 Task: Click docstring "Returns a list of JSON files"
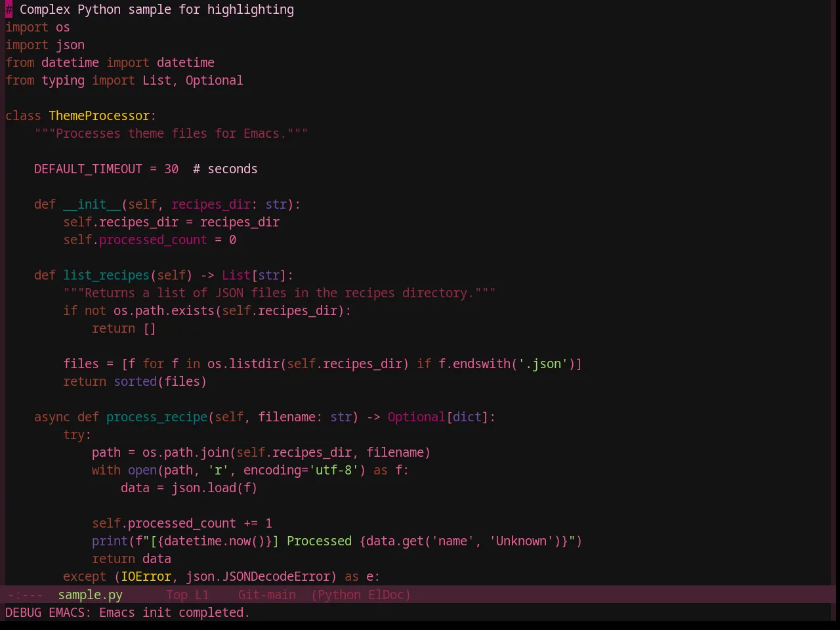[x=186, y=293]
